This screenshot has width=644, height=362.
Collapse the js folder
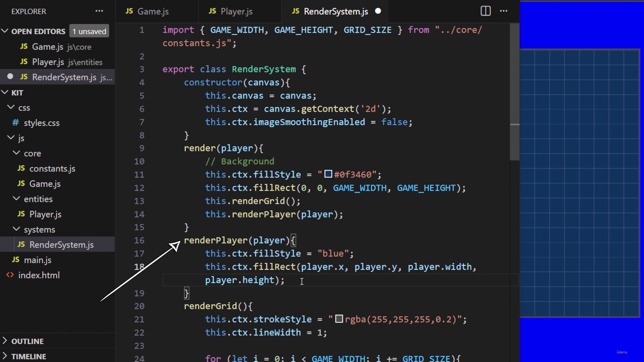click(x=11, y=138)
